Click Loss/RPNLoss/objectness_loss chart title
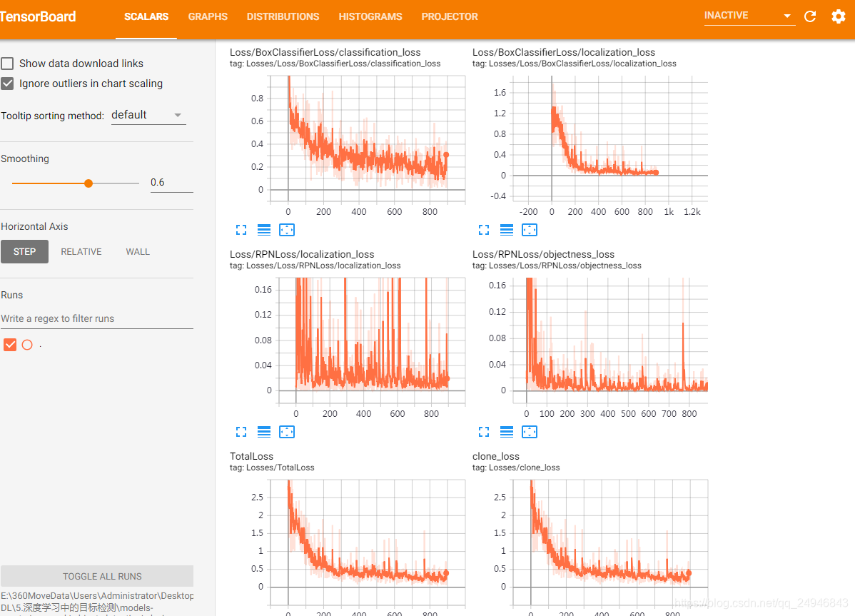 click(x=543, y=255)
